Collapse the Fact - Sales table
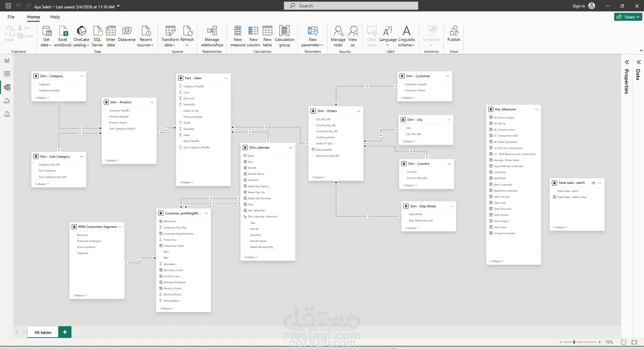 187,182
